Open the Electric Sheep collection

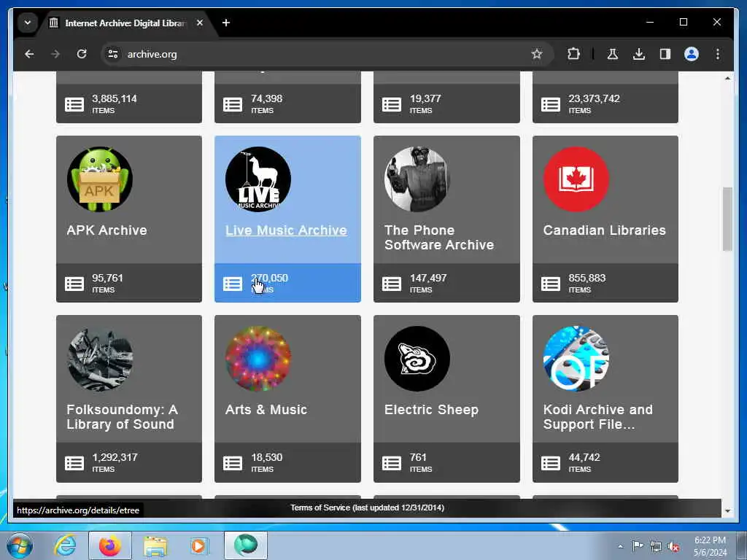[431, 410]
